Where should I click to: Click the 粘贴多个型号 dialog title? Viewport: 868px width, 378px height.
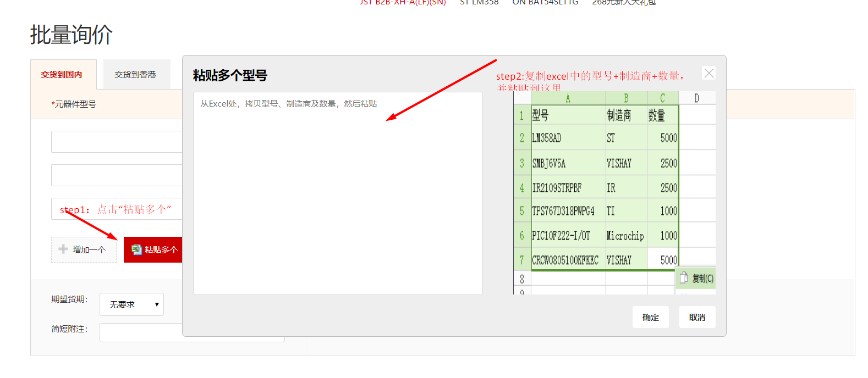(230, 75)
